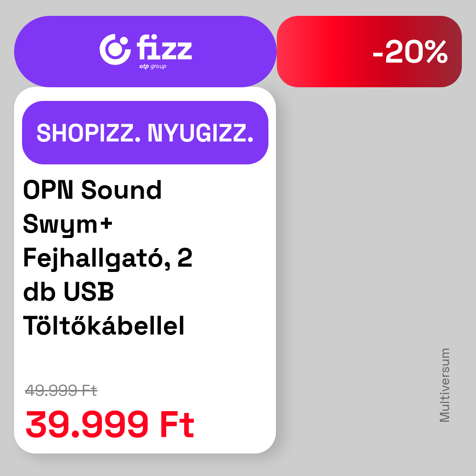
Task: Click the fizz circular logo icon
Action: coord(115,49)
